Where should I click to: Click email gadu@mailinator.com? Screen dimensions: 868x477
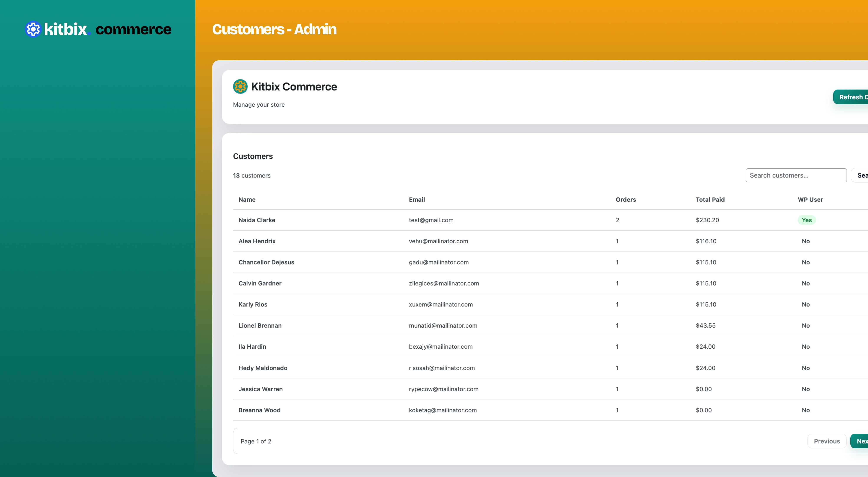point(438,262)
